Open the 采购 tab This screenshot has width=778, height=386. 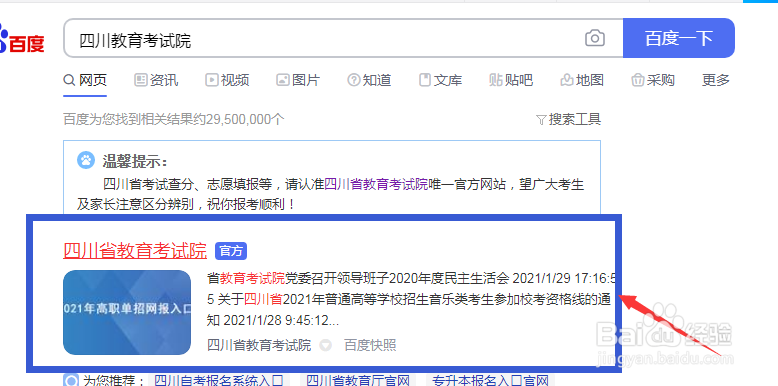(653, 80)
